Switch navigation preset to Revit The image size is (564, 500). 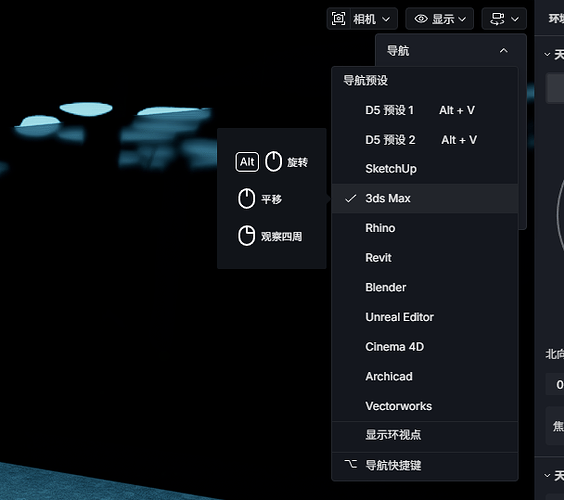pyautogui.click(x=424, y=258)
